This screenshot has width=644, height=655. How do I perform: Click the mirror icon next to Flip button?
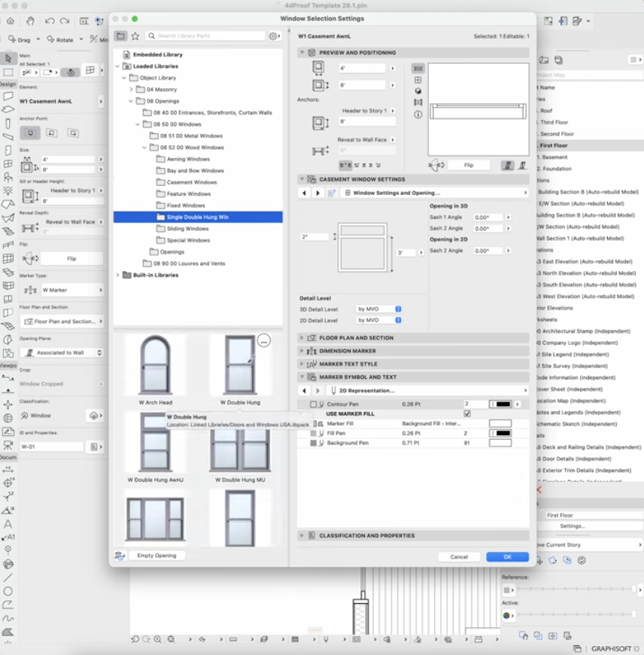coord(436,165)
